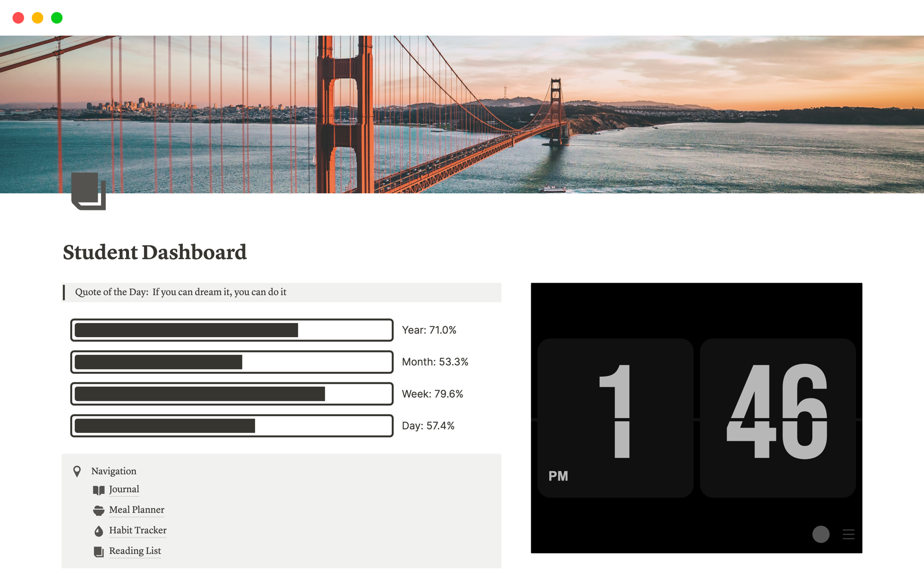Click the Quote of the Day text field
The height and width of the screenshot is (578, 924).
point(280,292)
